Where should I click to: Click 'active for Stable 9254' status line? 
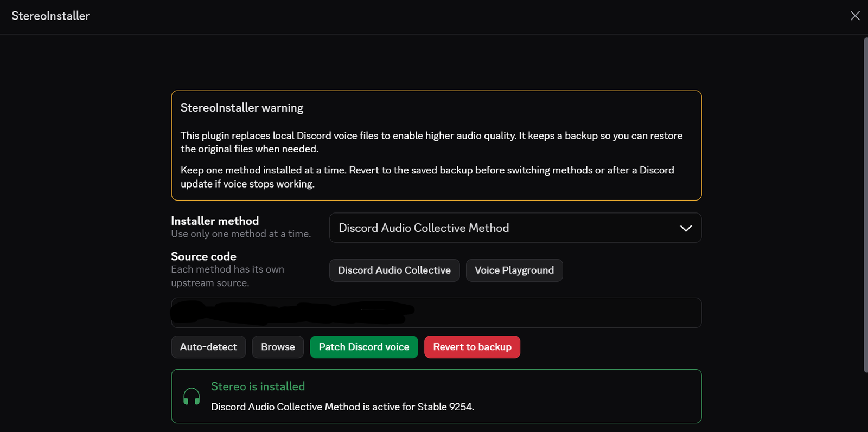(x=342, y=407)
